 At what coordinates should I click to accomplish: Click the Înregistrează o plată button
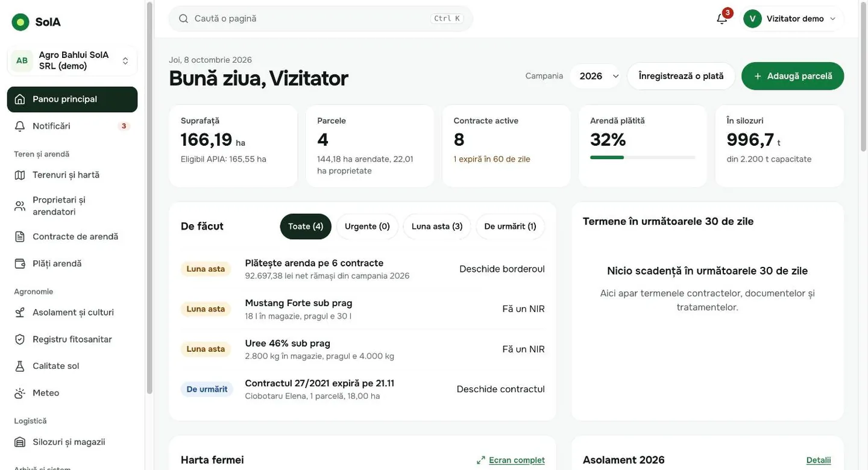681,76
